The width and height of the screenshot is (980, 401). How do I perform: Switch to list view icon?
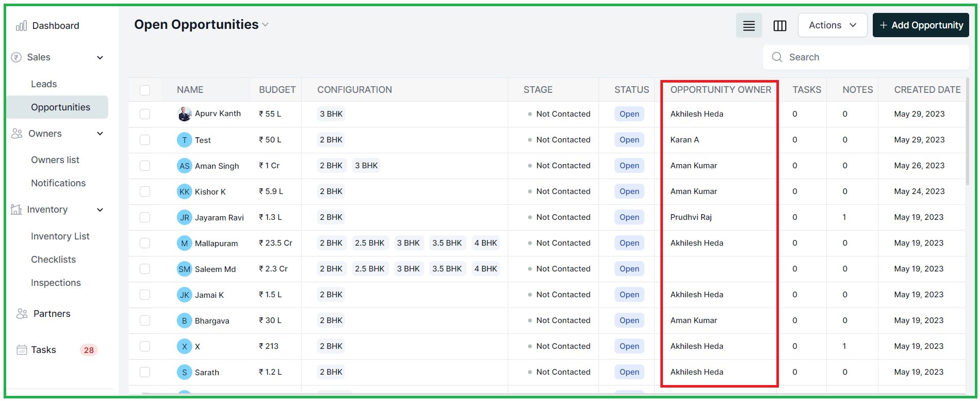tap(749, 25)
